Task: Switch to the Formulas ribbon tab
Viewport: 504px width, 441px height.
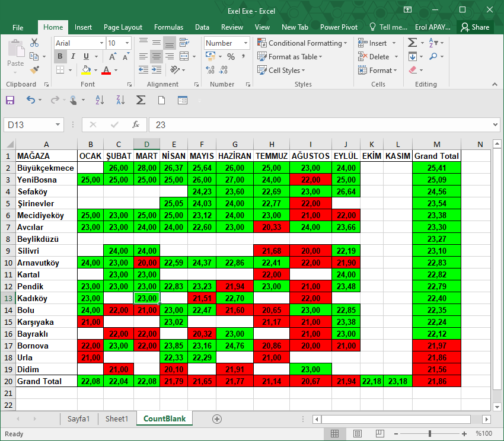Action: 168,27
